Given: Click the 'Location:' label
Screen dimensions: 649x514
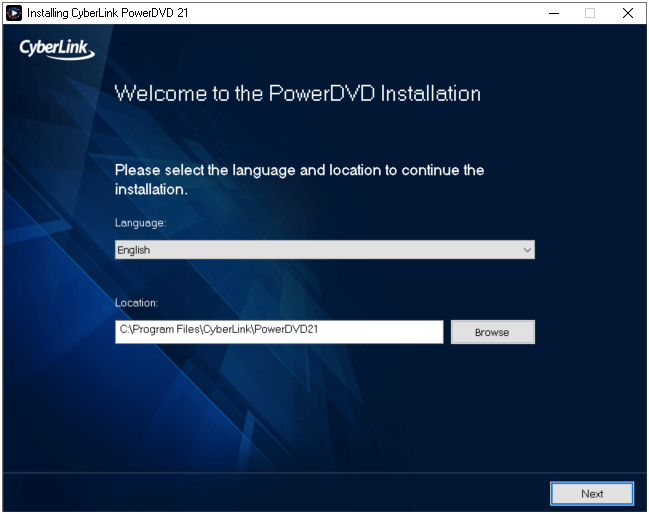Looking at the screenshot, I should [x=136, y=303].
